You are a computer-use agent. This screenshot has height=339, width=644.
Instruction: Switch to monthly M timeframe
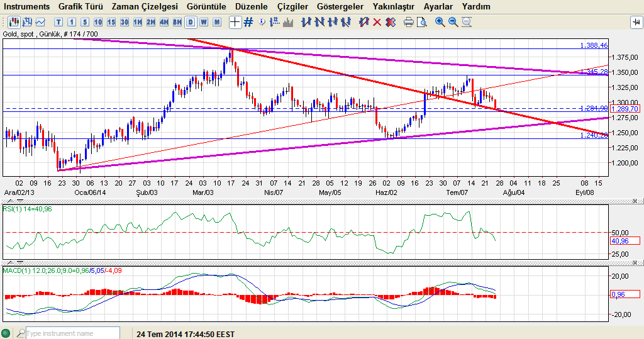coord(217,22)
